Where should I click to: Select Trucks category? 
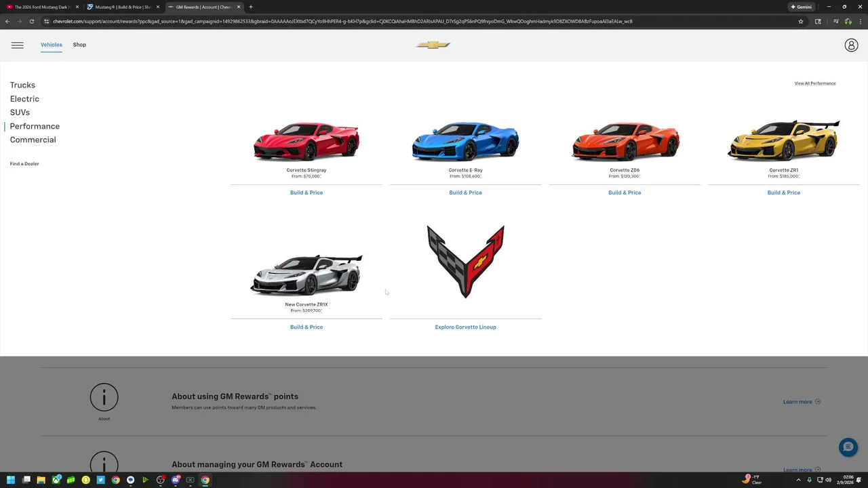click(22, 85)
